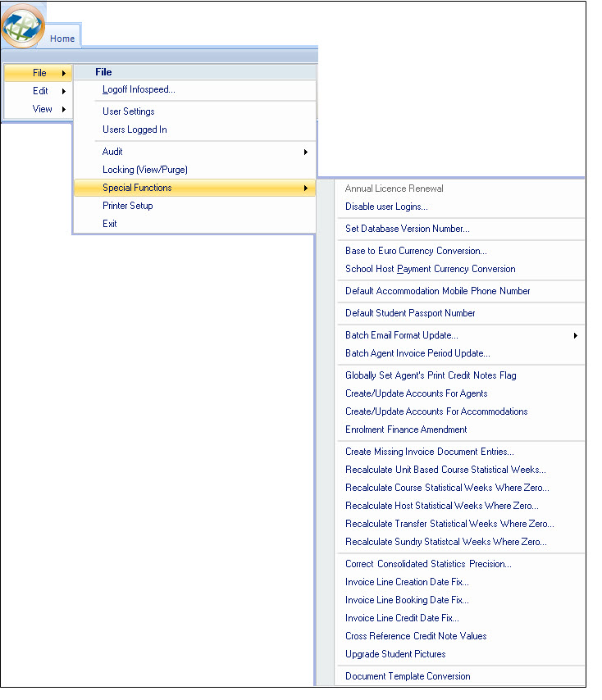The height and width of the screenshot is (700, 602).
Task: Run Base to Euro Currency Conversion
Action: (x=416, y=251)
